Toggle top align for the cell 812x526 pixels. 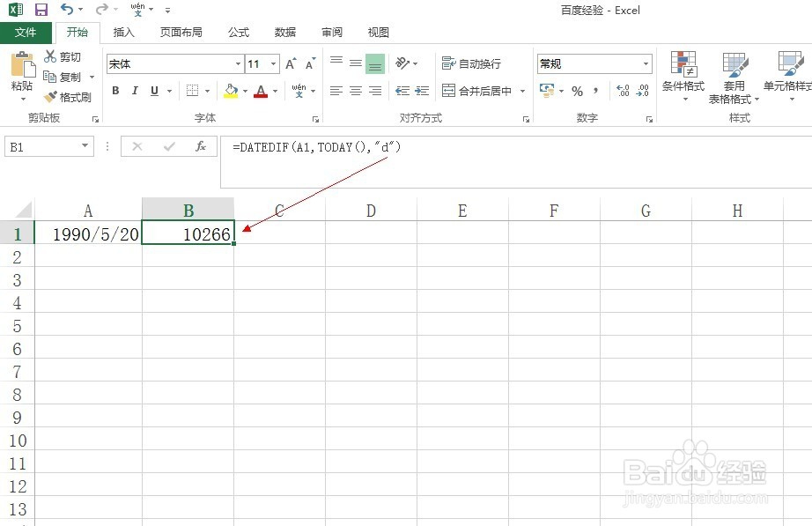[335, 60]
